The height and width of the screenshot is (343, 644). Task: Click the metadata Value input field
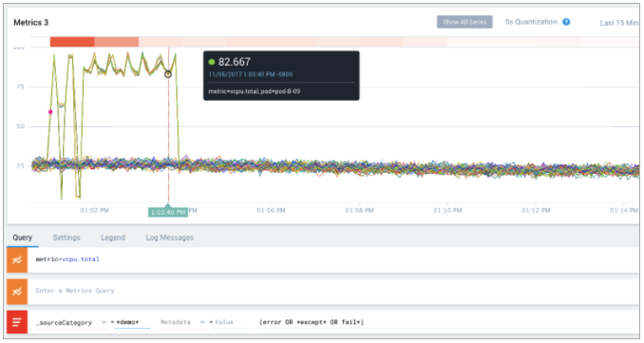231,322
